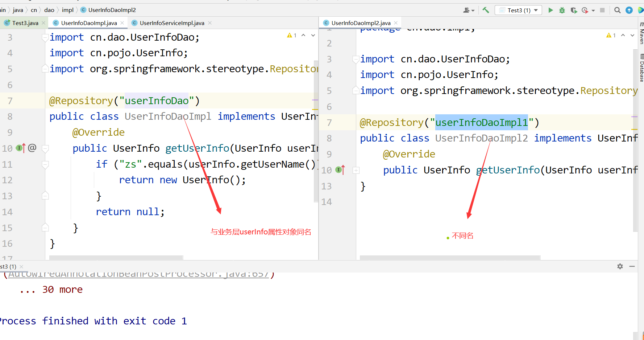Open the Run panel settings gear
644x340 pixels.
(620, 266)
